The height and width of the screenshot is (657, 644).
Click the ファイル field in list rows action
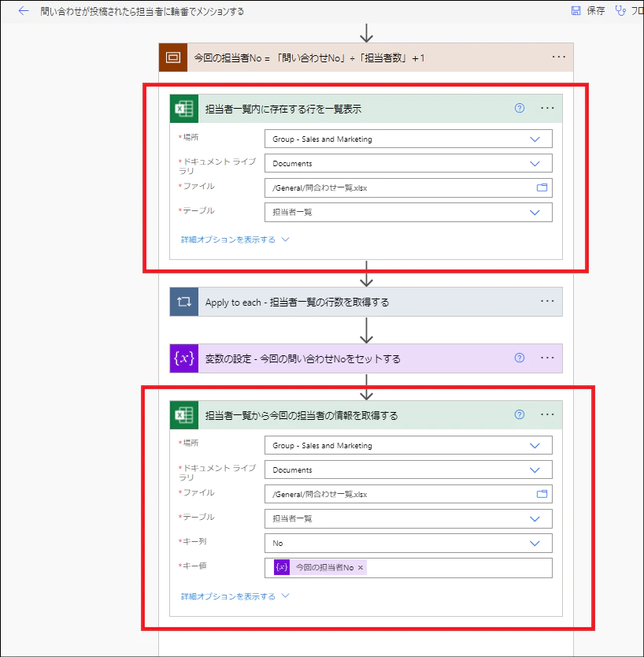tap(409, 187)
